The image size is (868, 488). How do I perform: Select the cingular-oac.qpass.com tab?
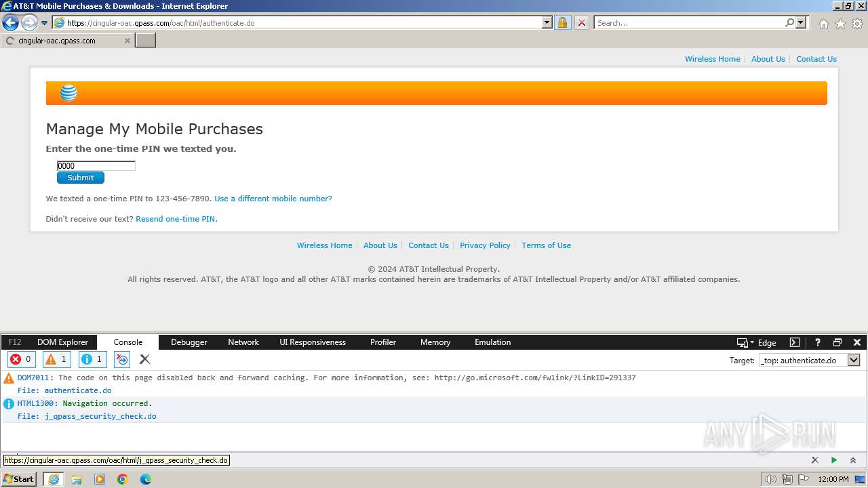pyautogui.click(x=66, y=41)
